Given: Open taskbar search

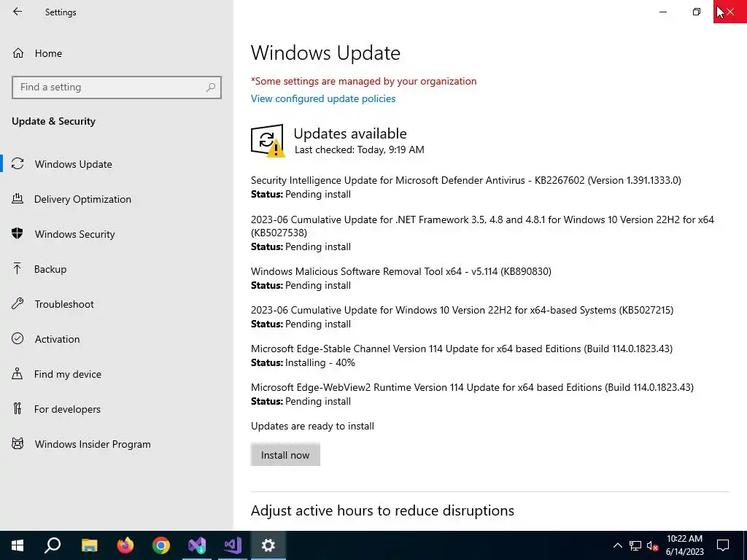Looking at the screenshot, I should tap(53, 545).
